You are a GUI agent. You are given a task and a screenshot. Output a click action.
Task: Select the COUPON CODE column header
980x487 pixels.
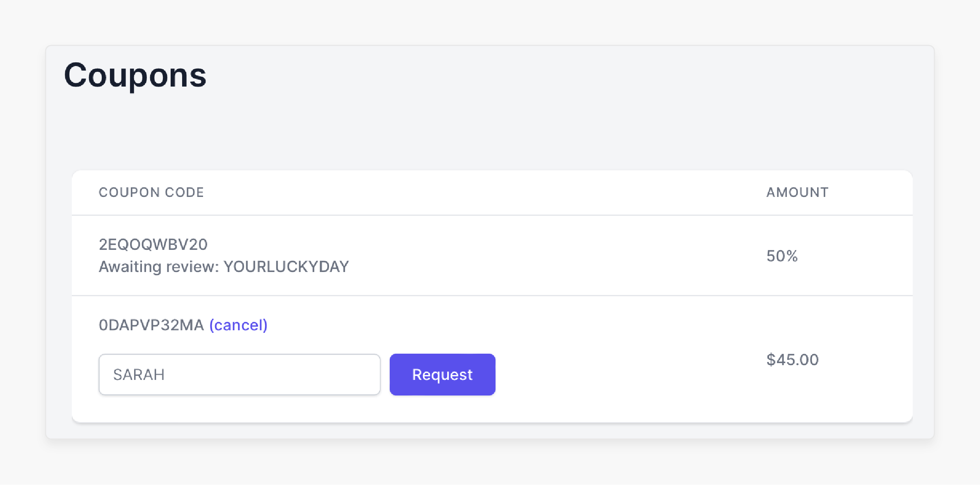(151, 192)
